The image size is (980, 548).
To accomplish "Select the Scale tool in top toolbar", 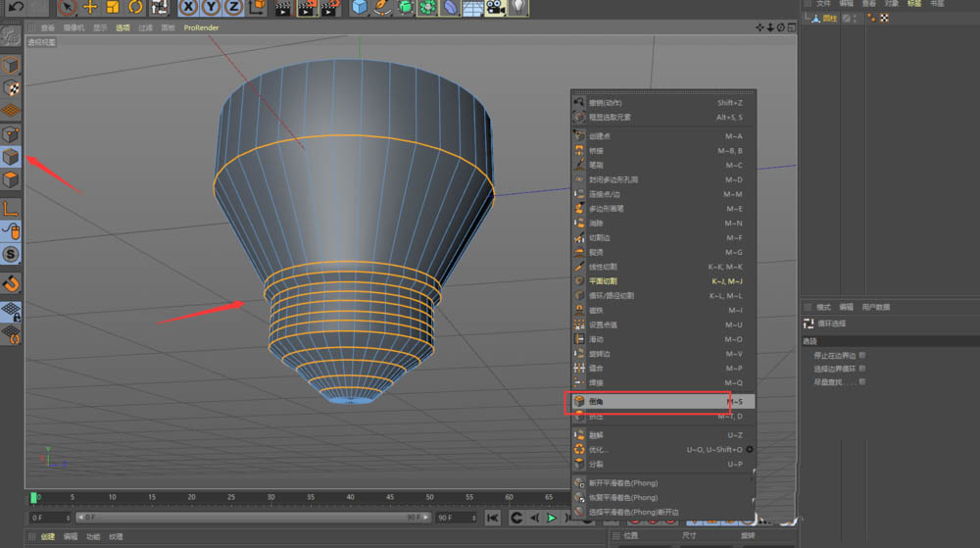I will 114,8.
